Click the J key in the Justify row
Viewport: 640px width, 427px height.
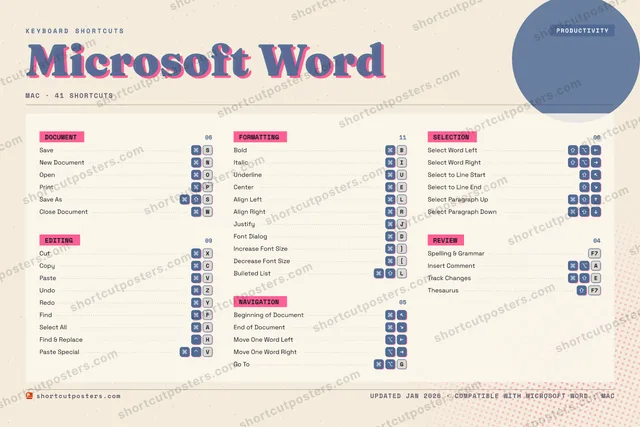click(x=402, y=224)
